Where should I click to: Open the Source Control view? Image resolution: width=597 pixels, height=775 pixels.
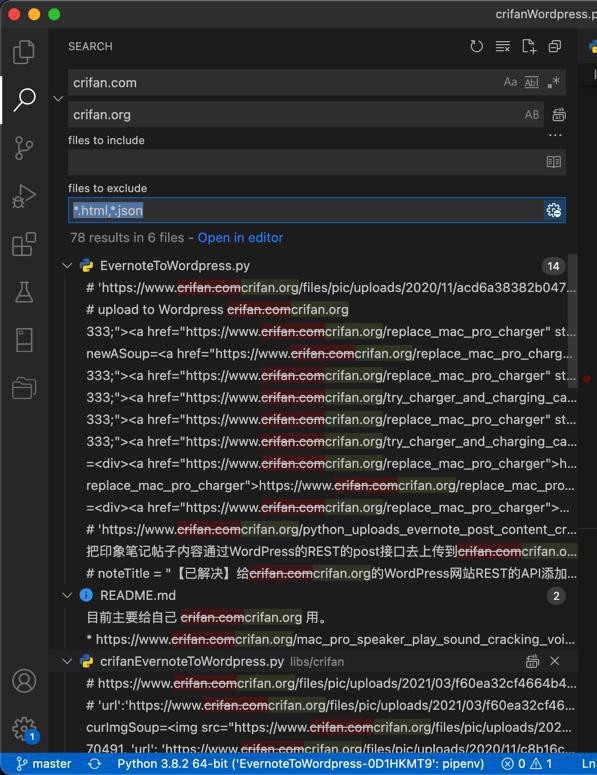pos(24,148)
